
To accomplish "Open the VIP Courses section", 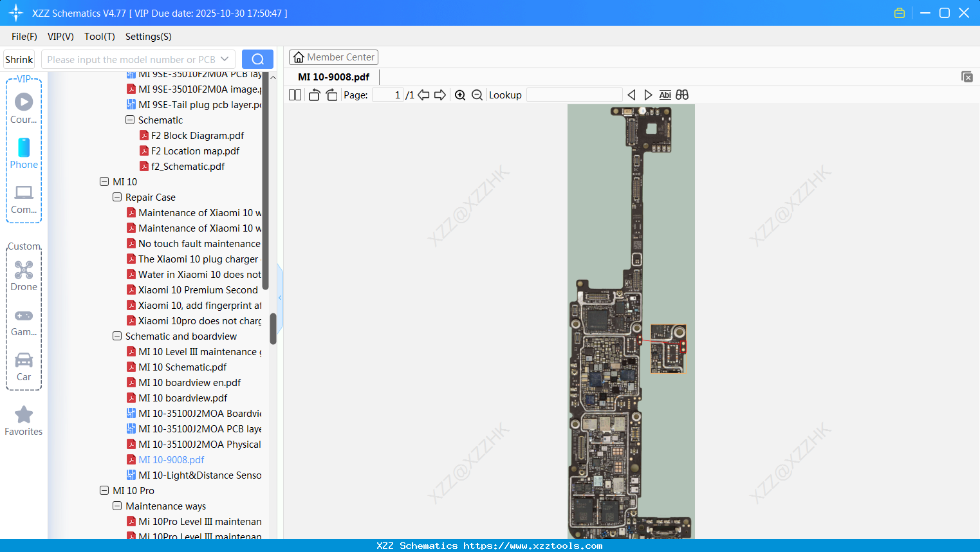I will coord(24,108).
